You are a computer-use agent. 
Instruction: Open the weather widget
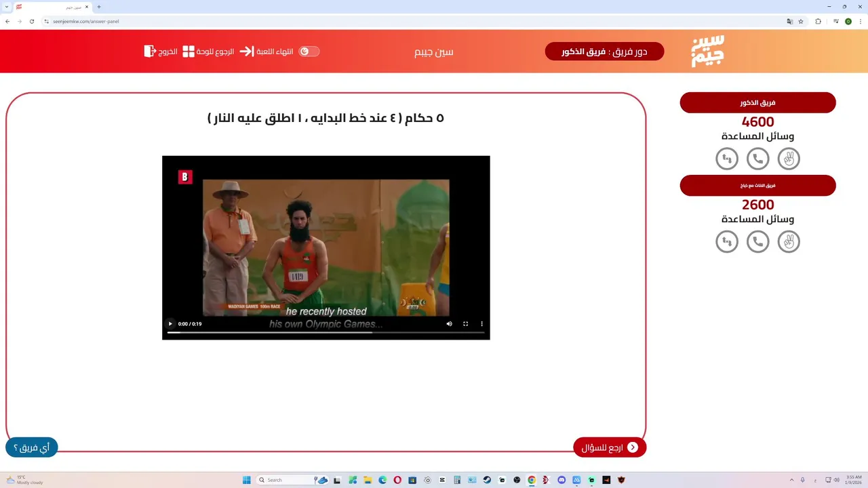tap(25, 480)
